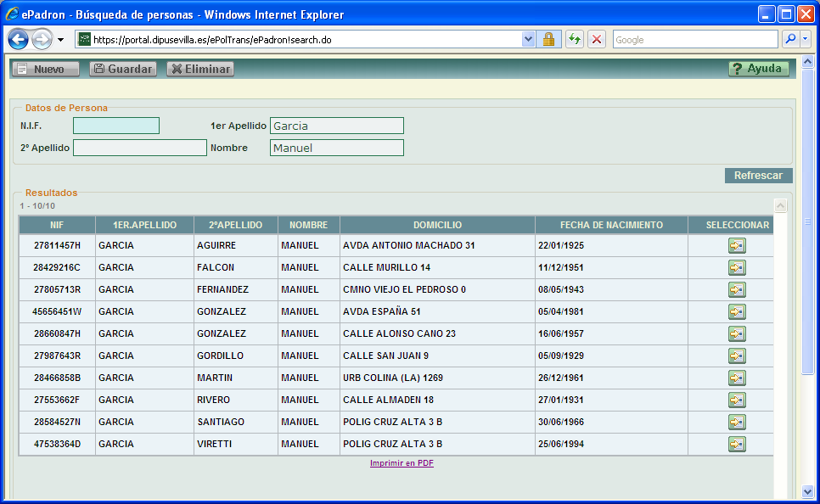Screen dimensions: 820x504
Task: Select the Garcia Viretti record icon
Action: click(x=737, y=444)
